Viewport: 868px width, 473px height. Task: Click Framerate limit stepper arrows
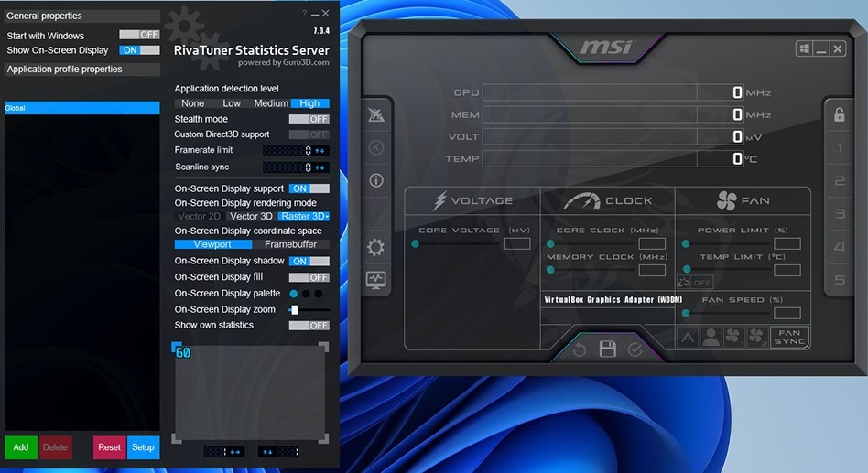click(320, 150)
